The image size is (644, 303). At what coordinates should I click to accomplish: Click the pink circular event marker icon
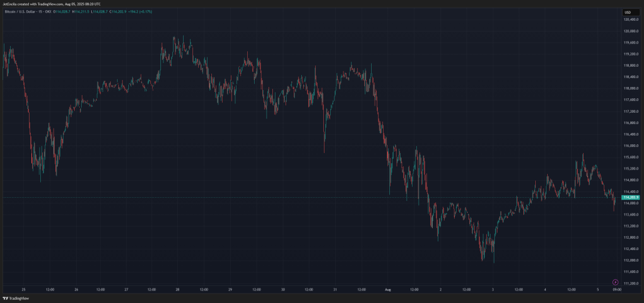(615, 282)
